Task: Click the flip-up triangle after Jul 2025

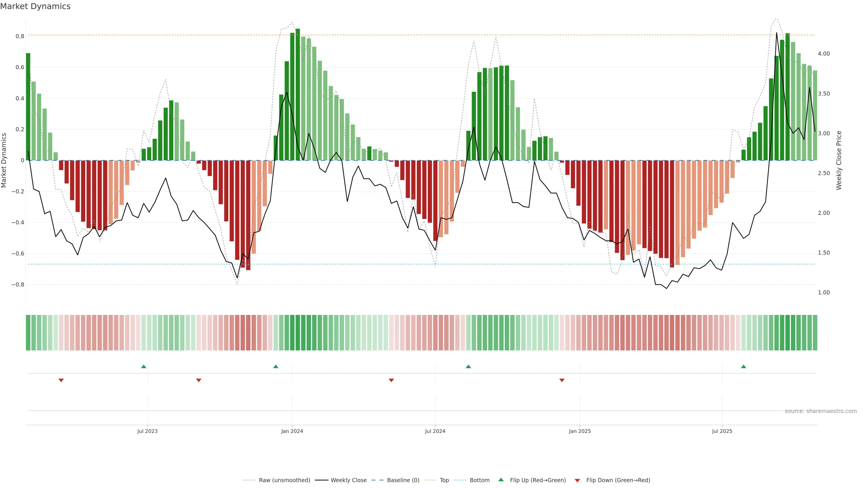Action: point(743,366)
